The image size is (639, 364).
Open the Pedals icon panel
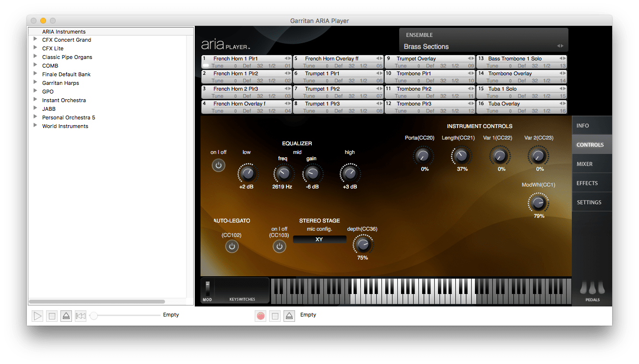pos(592,291)
